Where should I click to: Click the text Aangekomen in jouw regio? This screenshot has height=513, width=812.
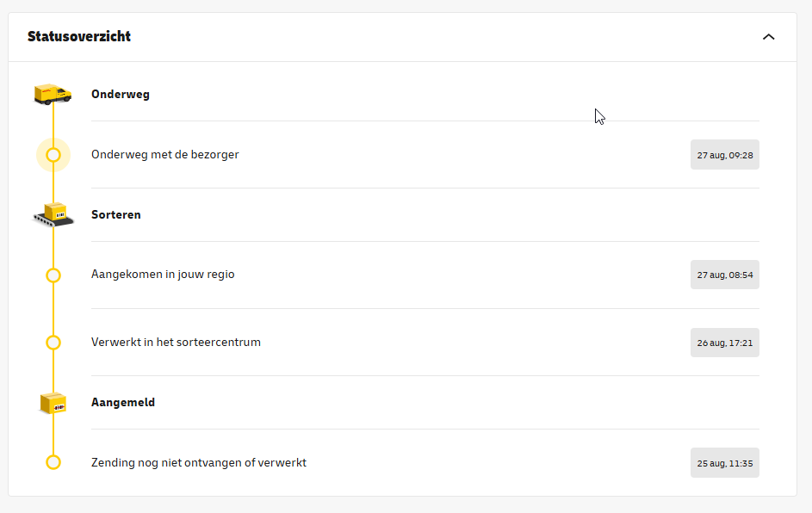click(x=163, y=275)
